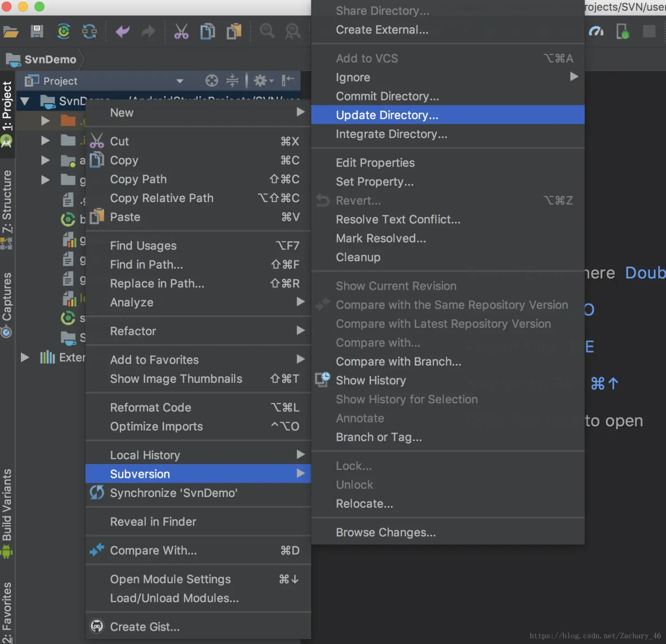Select Show Image Thumbnails
Viewport: 666px width, 644px height.
coord(198,379)
